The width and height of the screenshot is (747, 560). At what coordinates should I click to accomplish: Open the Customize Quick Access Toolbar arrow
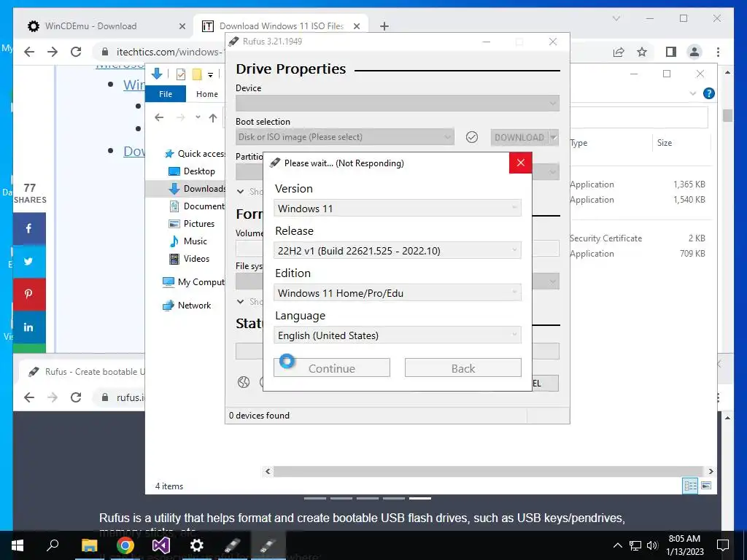(210, 75)
